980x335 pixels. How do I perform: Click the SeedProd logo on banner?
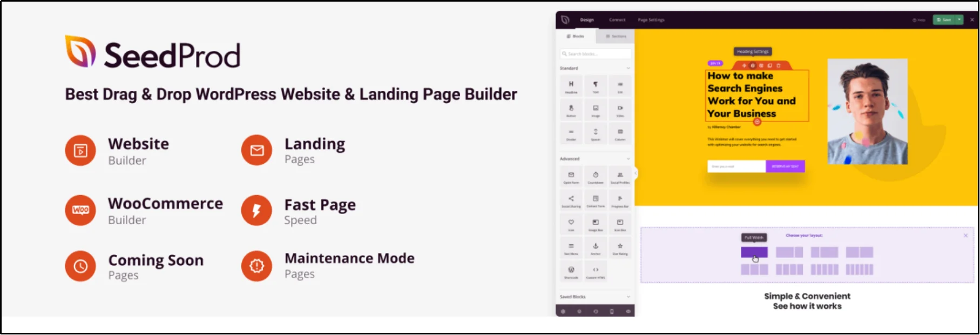click(153, 52)
